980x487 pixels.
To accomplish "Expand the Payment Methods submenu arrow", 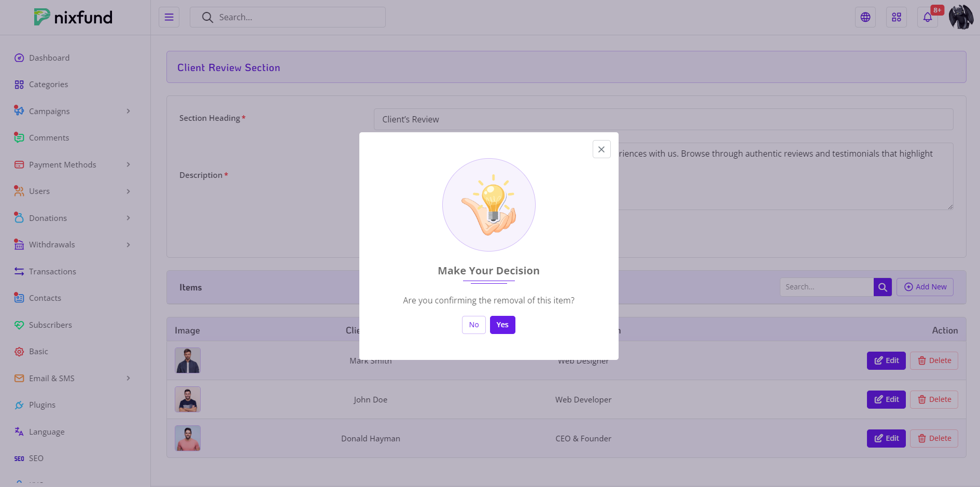I will pos(128,165).
